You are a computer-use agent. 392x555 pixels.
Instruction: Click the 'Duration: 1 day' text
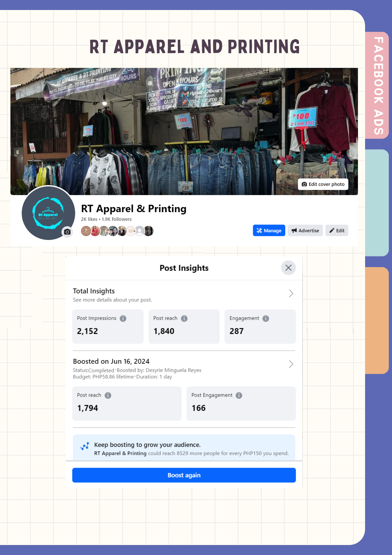click(154, 377)
